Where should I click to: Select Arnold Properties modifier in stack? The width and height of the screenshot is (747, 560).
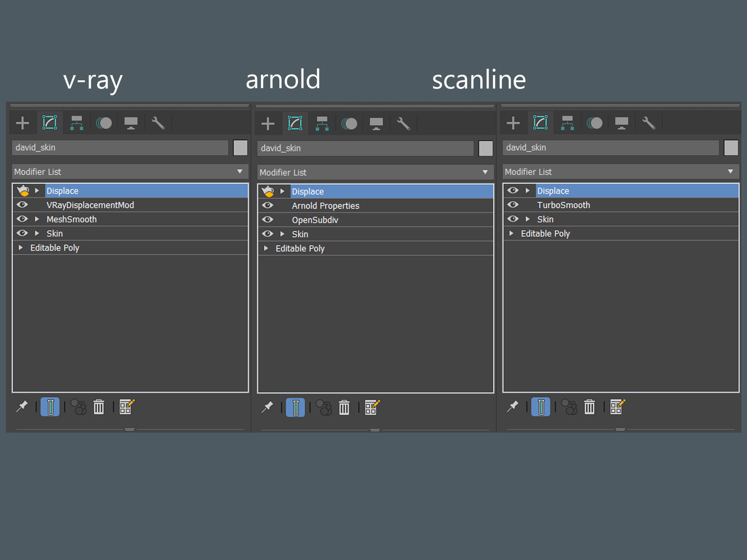(325, 206)
